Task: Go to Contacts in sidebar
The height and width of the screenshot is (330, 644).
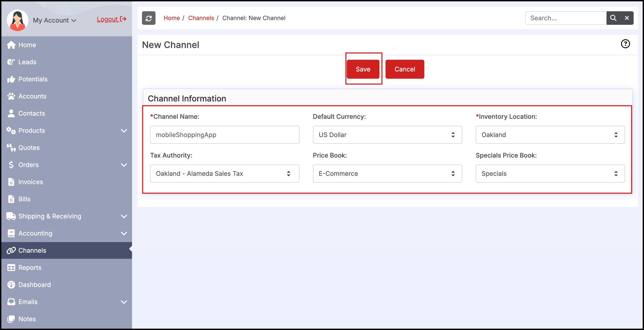Action: tap(32, 113)
